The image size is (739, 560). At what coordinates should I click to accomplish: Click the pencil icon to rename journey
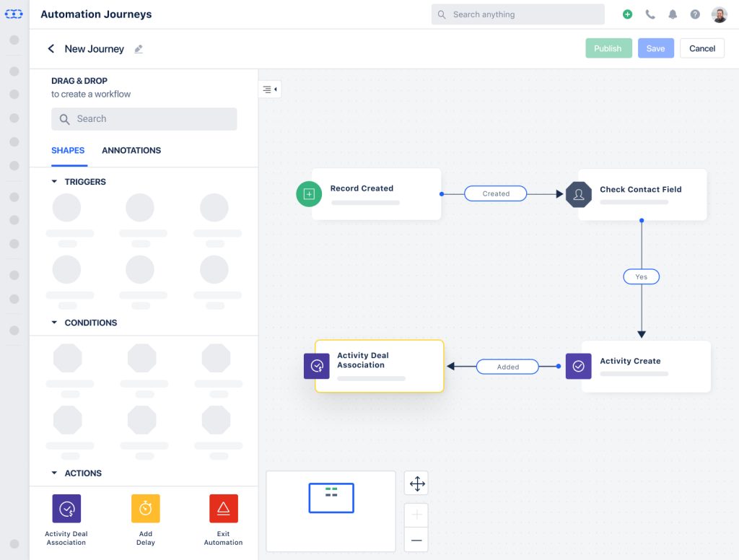point(139,49)
